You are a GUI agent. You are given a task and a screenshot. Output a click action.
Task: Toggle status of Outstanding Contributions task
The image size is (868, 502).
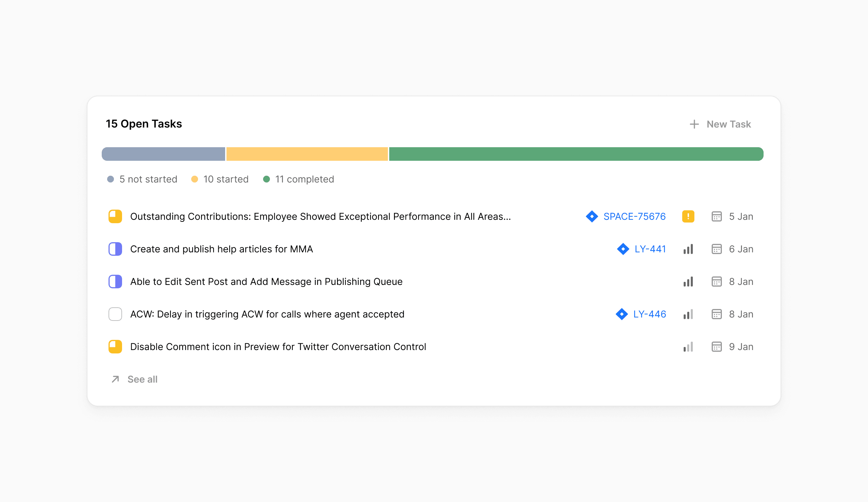pyautogui.click(x=115, y=216)
